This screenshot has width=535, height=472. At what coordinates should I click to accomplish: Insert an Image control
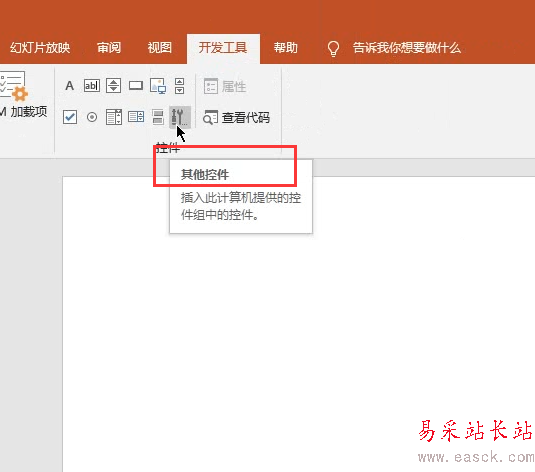[158, 86]
